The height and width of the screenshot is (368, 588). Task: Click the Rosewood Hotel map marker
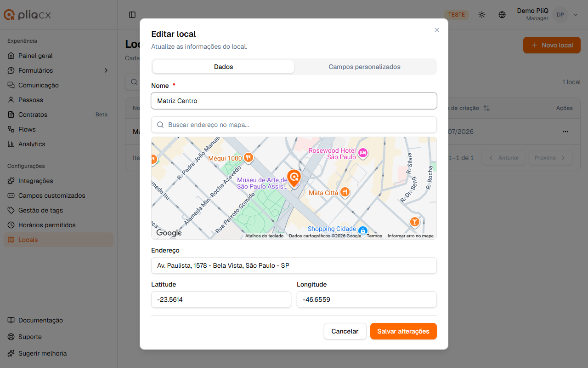[363, 153]
